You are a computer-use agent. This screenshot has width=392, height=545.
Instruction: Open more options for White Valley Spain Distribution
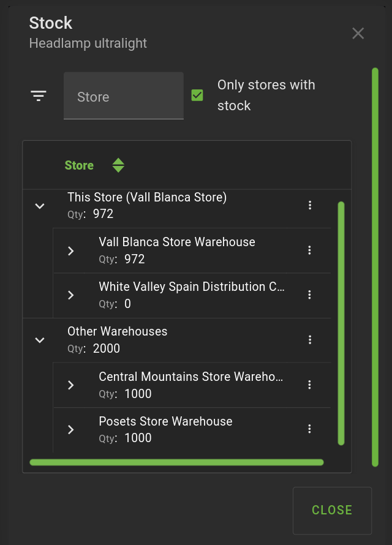tap(310, 295)
